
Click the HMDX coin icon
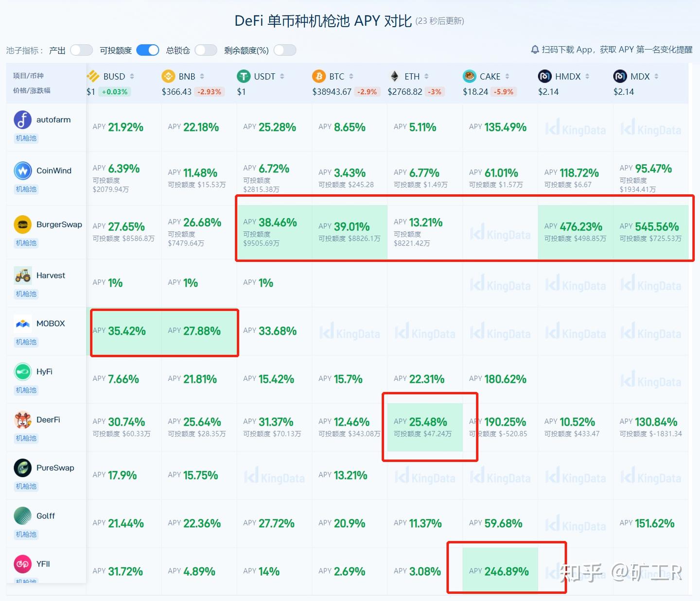(545, 76)
